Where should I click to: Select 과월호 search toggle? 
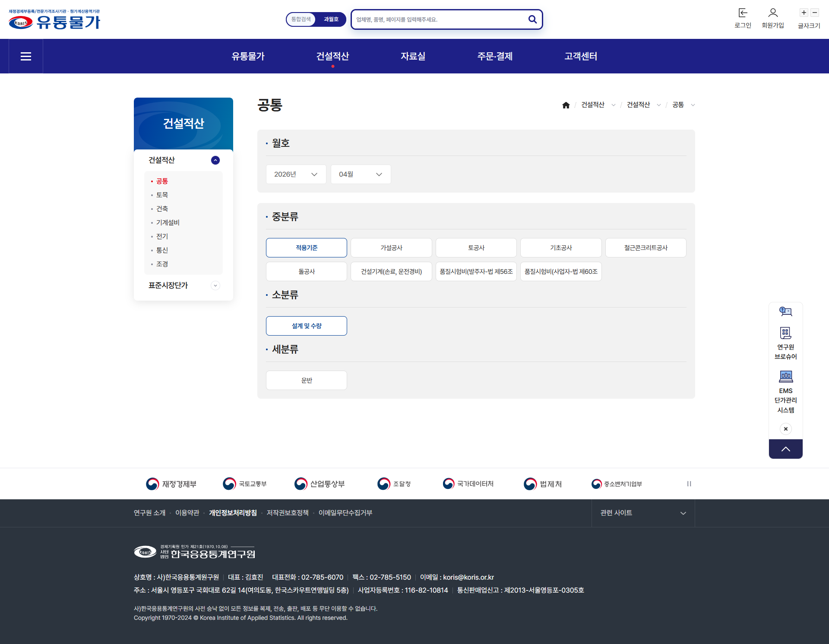click(x=331, y=19)
